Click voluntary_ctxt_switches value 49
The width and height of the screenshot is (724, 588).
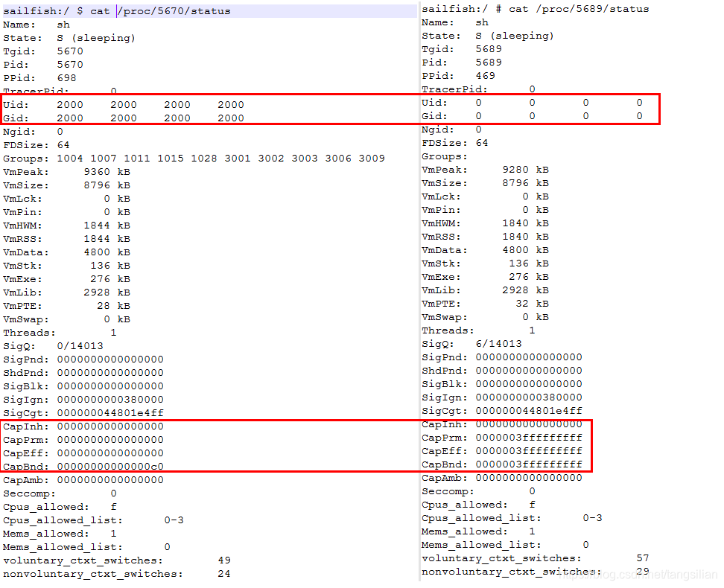click(224, 560)
